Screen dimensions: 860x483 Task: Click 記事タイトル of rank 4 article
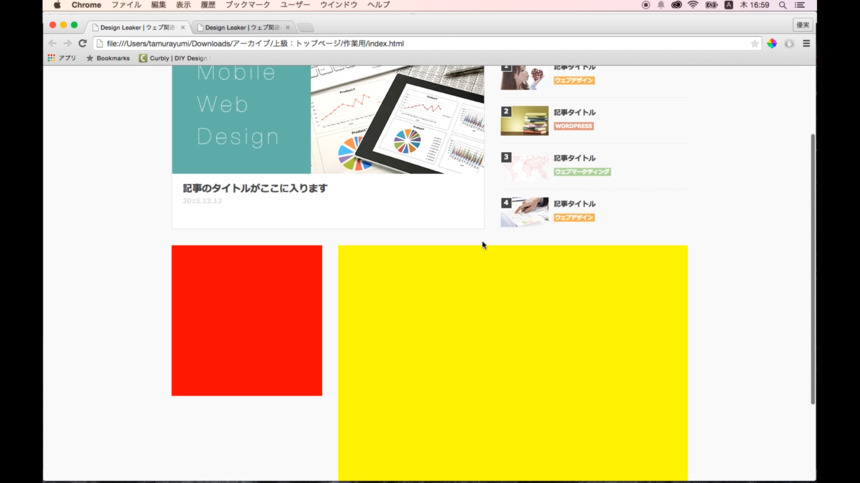tap(574, 203)
